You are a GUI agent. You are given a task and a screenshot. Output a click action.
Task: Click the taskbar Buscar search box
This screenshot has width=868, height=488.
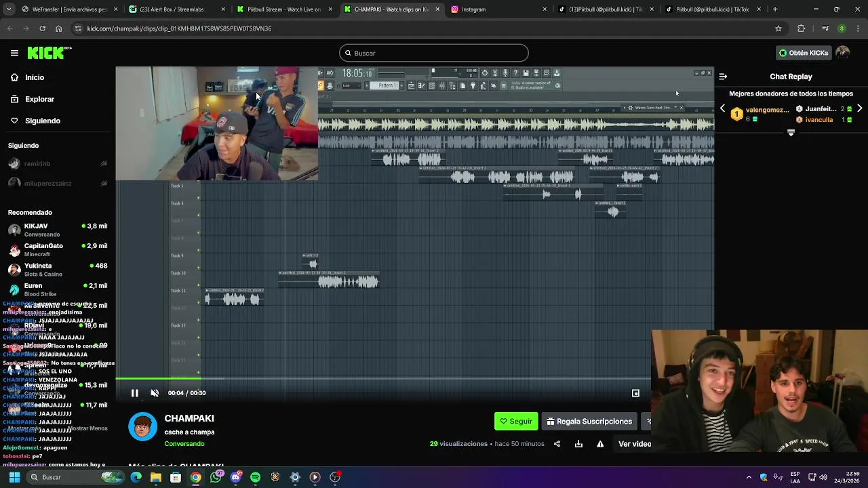pyautogui.click(x=76, y=477)
